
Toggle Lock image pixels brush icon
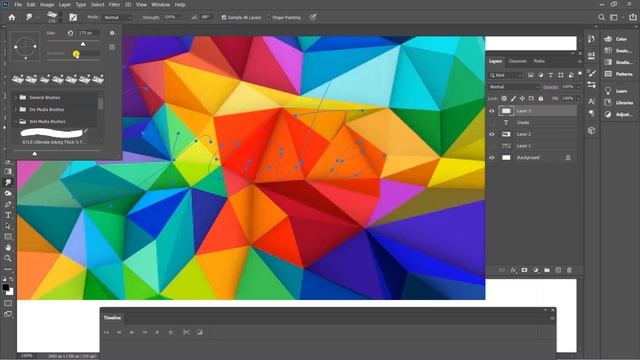(513, 98)
